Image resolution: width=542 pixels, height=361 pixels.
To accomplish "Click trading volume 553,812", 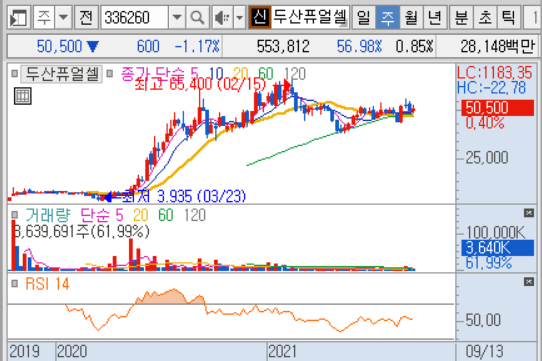I will click(x=283, y=46).
